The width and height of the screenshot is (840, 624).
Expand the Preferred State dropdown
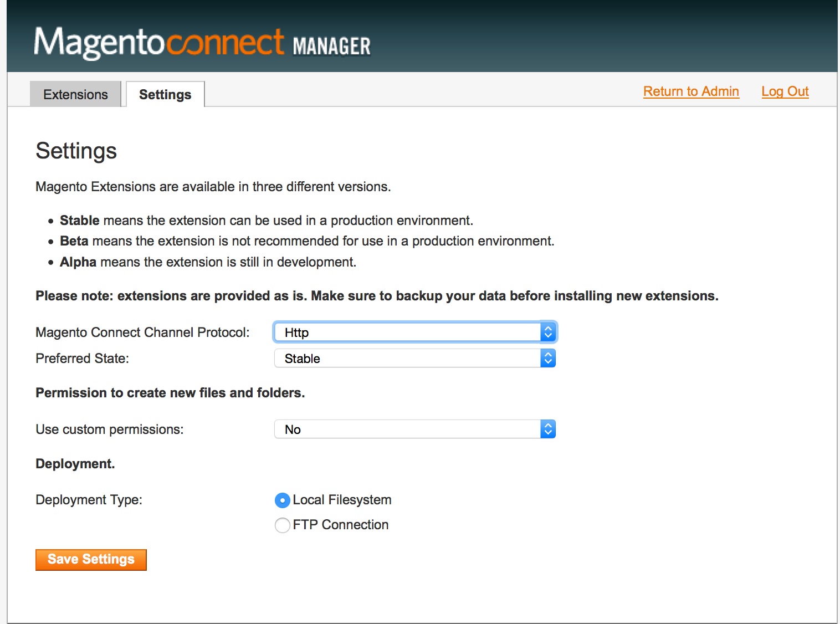coord(408,359)
